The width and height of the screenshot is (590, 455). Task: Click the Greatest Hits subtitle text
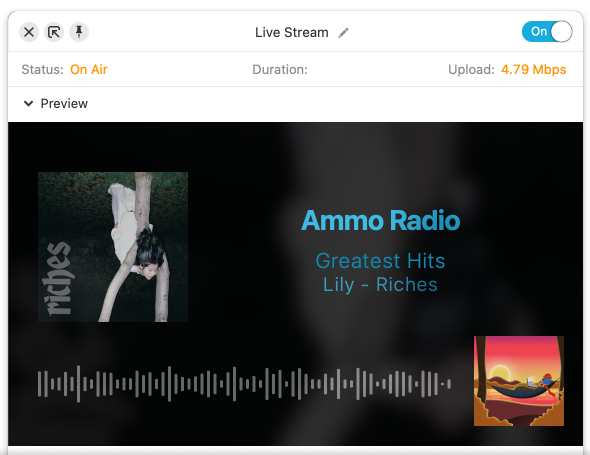pyautogui.click(x=380, y=261)
